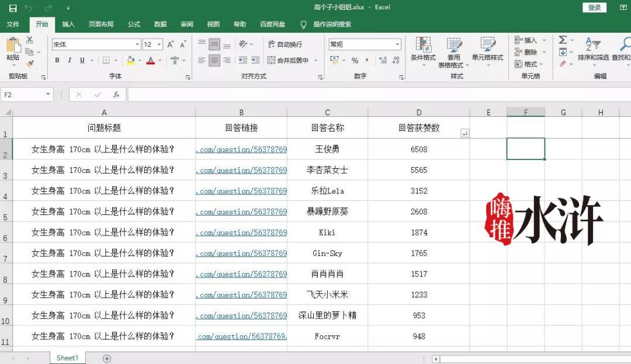Click the phonetic guide wén icon
This screenshot has width=631, height=364.
point(175,60)
